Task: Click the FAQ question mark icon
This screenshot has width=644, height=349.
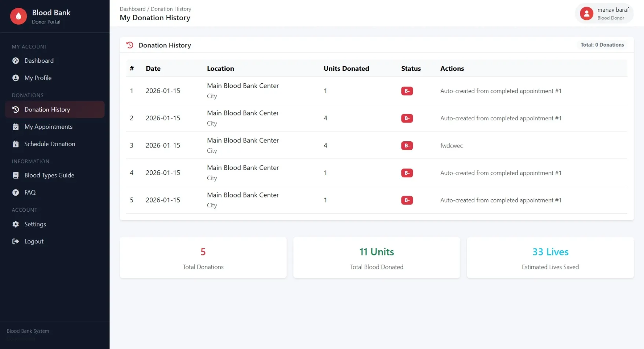Action: 16,192
